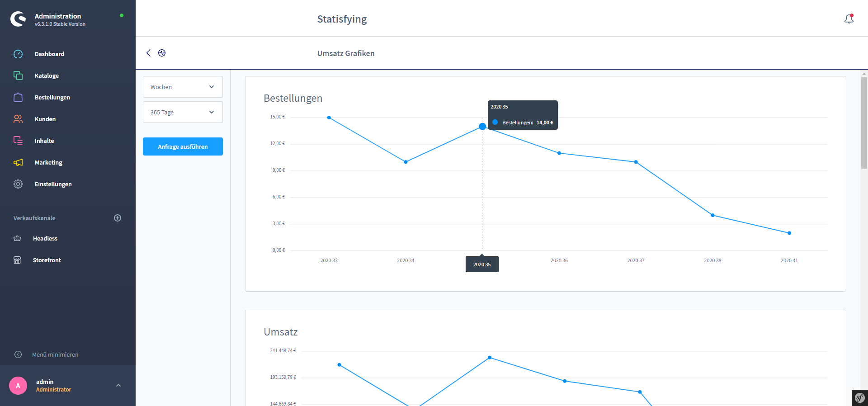Click the Shopware logo icon
Viewport: 868px width, 406px height.
[x=18, y=19]
